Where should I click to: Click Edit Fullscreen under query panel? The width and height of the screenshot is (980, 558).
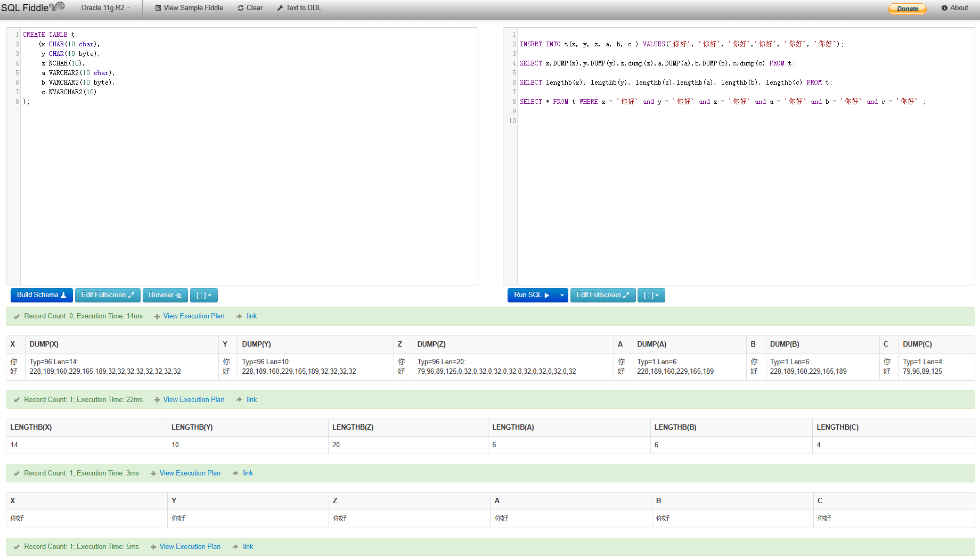tap(603, 295)
